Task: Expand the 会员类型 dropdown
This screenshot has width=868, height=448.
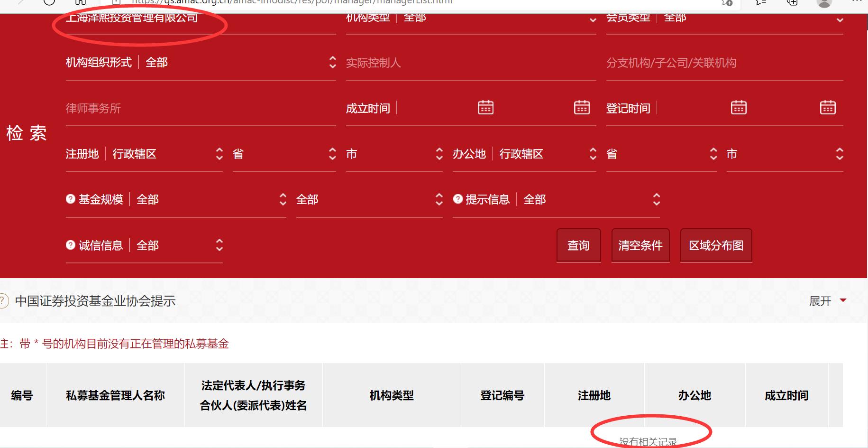Action: [x=839, y=20]
